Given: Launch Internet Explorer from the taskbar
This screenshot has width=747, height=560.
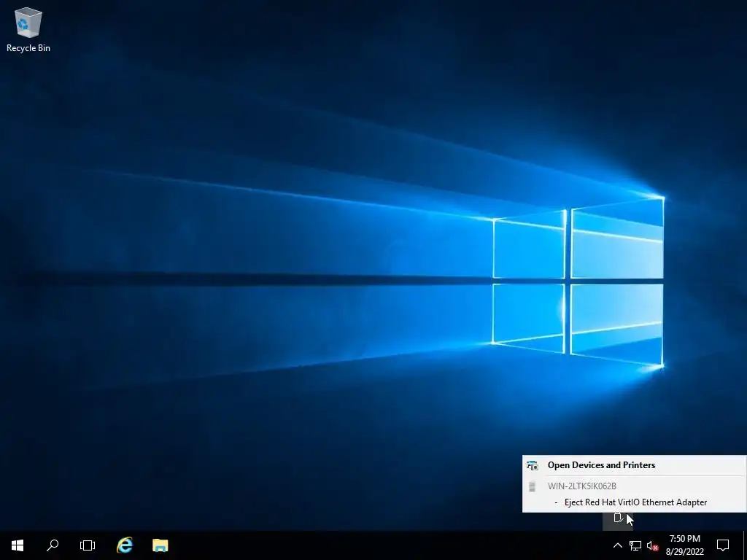Looking at the screenshot, I should pos(125,545).
